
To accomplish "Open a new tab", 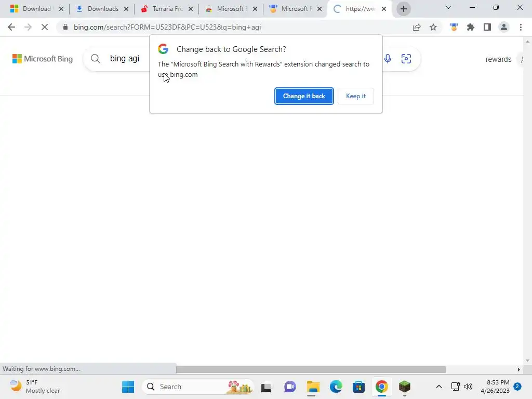I will (403, 9).
